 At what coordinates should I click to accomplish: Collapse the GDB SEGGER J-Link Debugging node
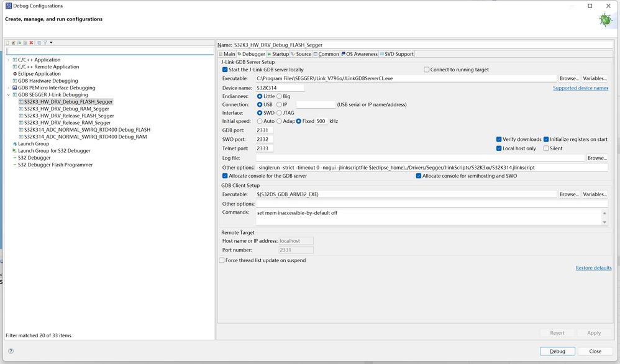[x=8, y=95]
